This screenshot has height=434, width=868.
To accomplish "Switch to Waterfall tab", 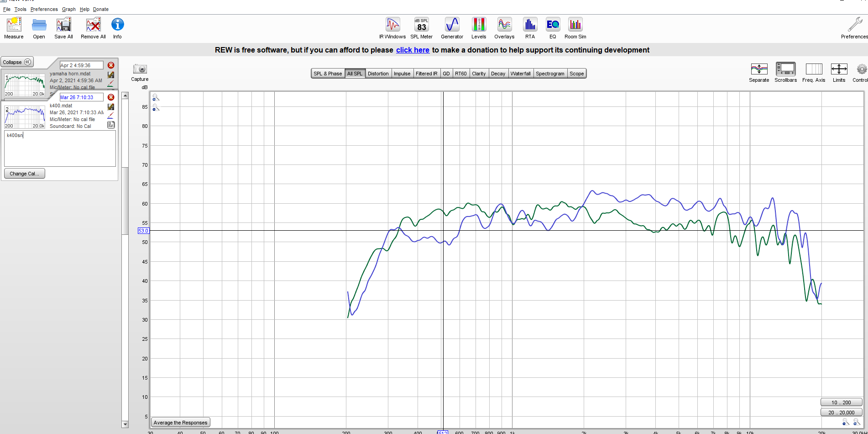I will click(521, 74).
